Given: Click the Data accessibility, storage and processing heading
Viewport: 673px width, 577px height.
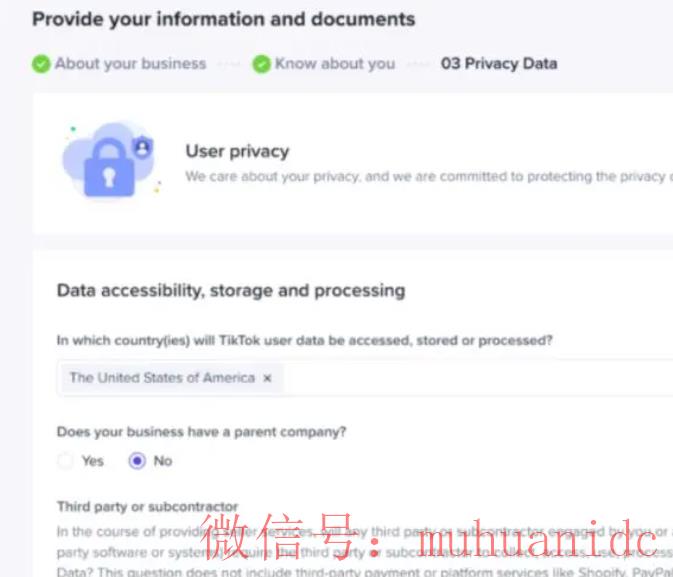Looking at the screenshot, I should [231, 291].
